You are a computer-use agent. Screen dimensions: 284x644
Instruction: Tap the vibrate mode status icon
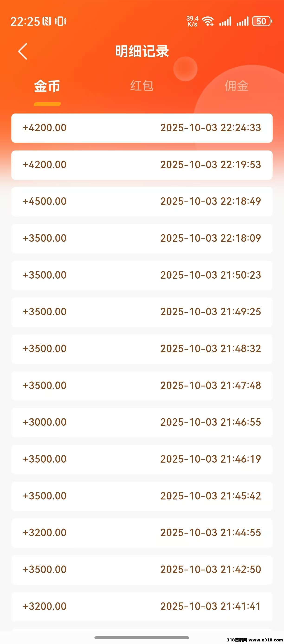[x=60, y=21]
